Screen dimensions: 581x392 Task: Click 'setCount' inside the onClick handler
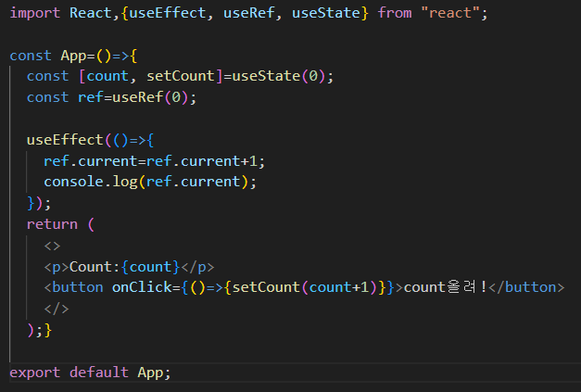pos(266,287)
